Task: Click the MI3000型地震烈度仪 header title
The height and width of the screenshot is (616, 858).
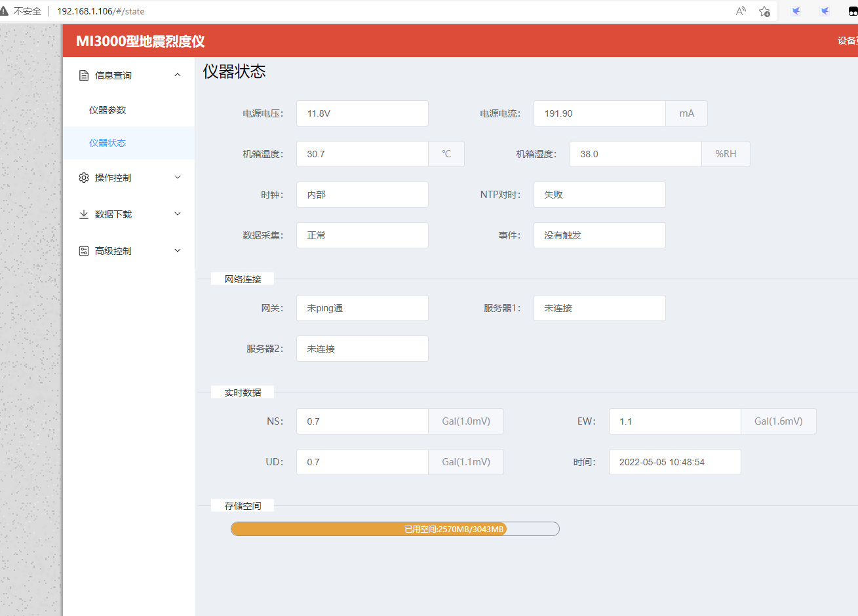Action: 140,41
